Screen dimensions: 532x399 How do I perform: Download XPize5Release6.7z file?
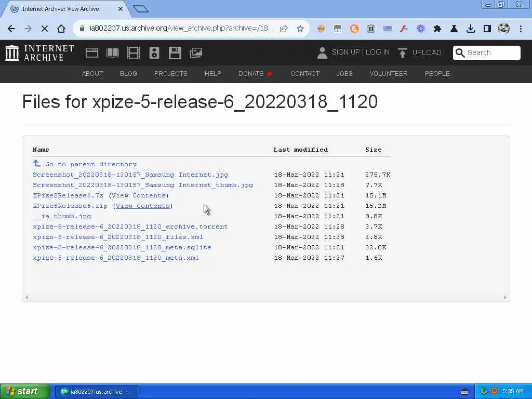pyautogui.click(x=68, y=195)
